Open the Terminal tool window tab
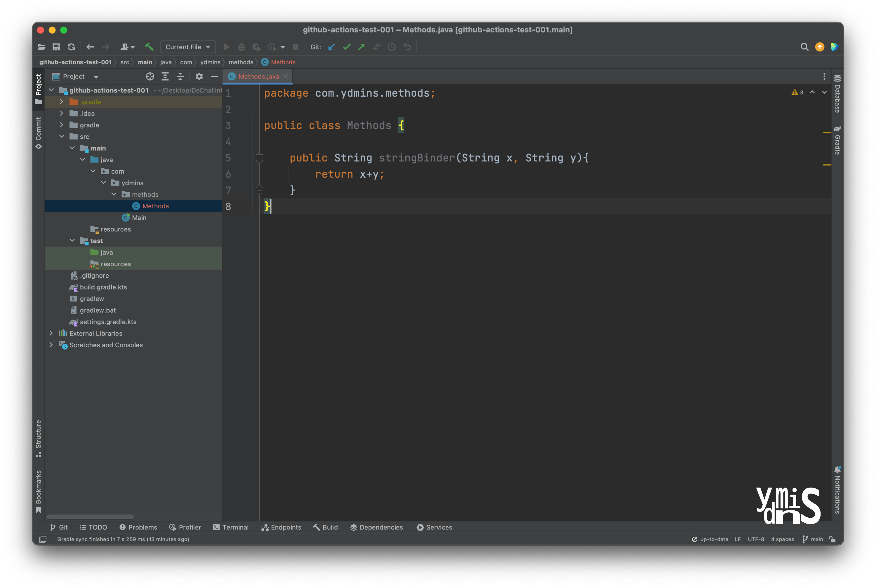Image resolution: width=876 pixels, height=588 pixels. [x=231, y=527]
